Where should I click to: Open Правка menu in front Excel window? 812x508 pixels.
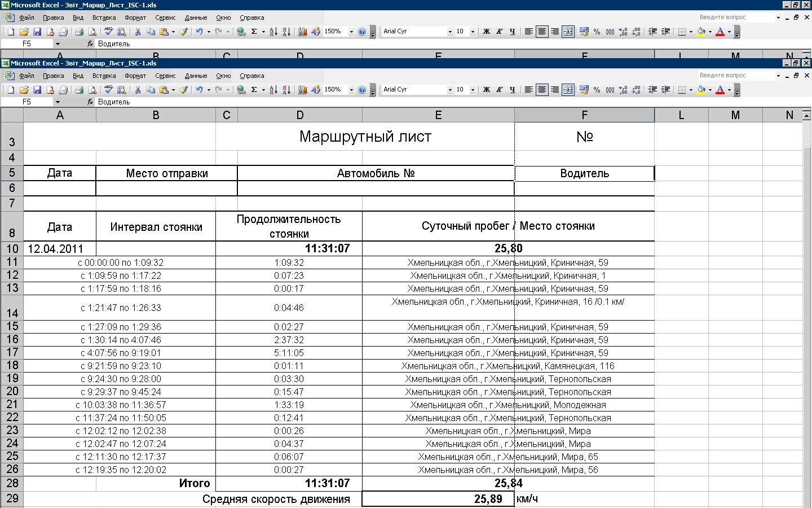[x=53, y=76]
